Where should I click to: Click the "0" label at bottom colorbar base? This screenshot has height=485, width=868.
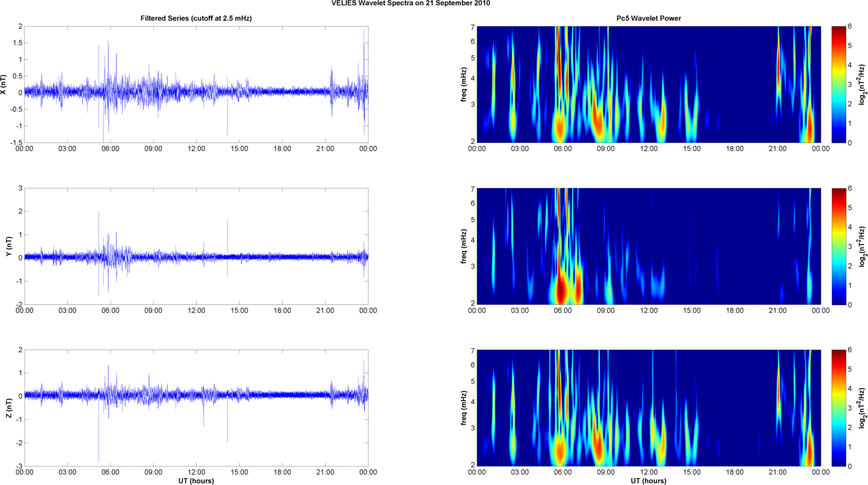pos(850,466)
